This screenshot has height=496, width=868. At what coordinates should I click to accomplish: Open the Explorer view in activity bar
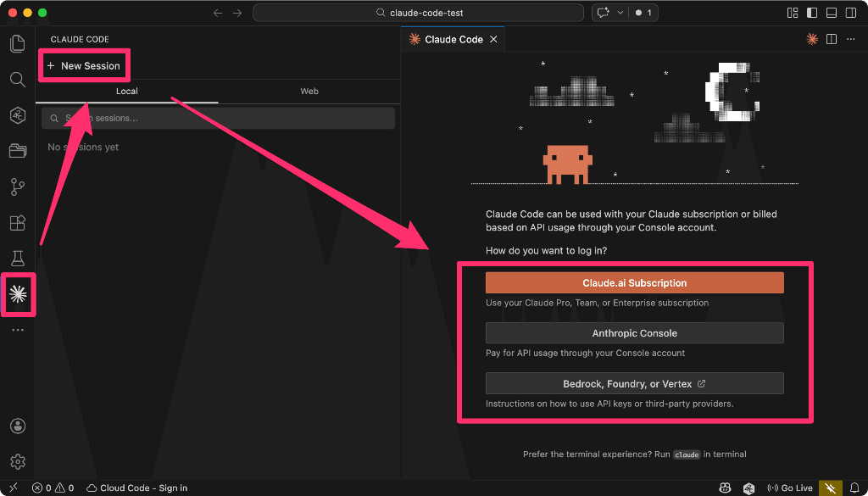(x=18, y=44)
